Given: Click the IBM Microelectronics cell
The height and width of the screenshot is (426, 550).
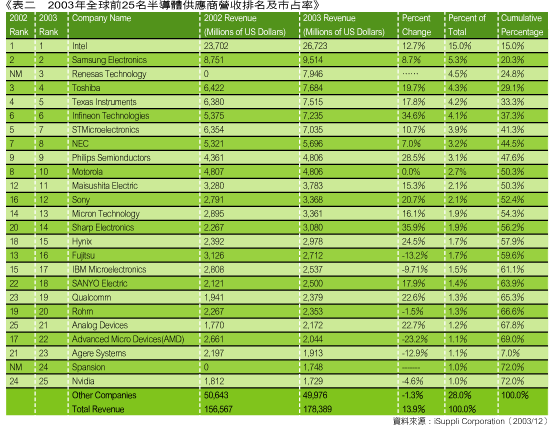Looking at the screenshot, I should [109, 269].
